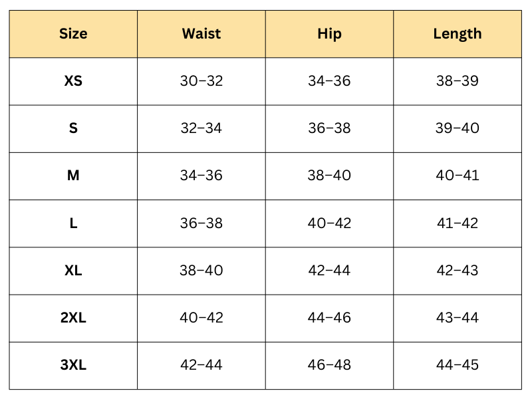Select the 2XL size row label
Screen dimensions: 532x399
73,318
